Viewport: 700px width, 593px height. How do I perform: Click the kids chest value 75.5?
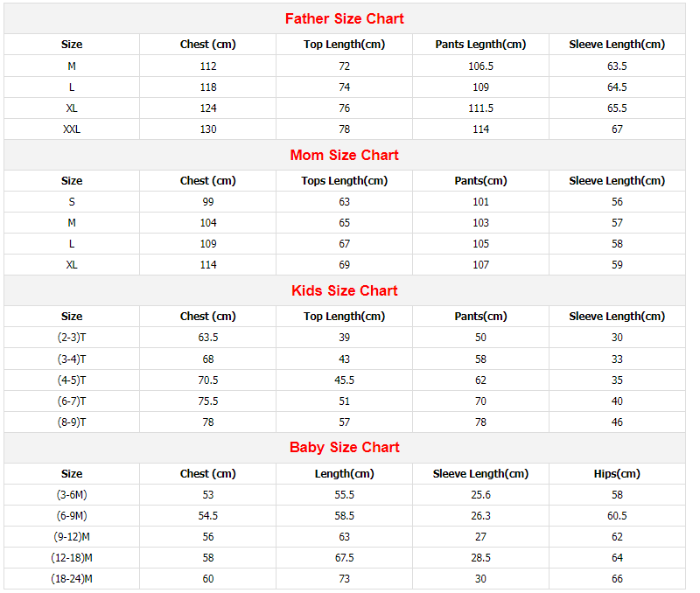[208, 401]
